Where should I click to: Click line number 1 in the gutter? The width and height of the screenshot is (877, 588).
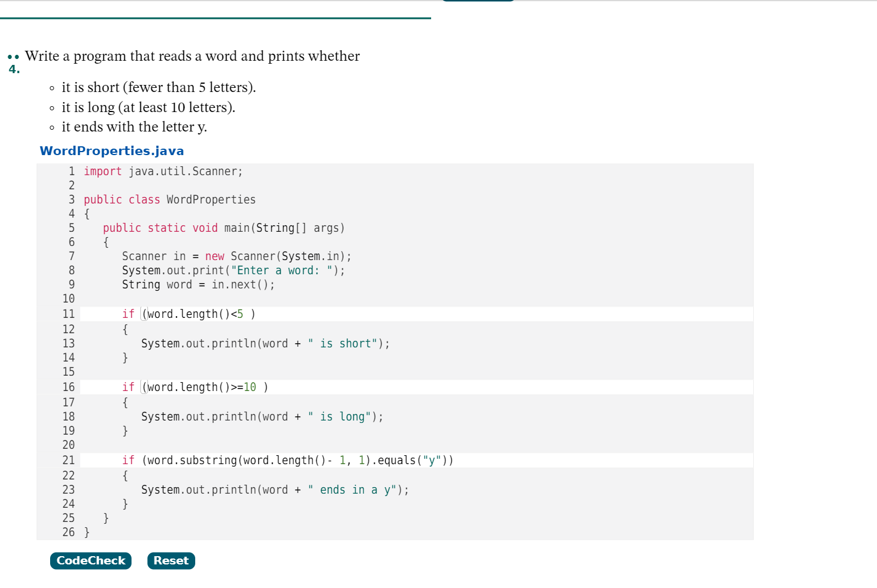pyautogui.click(x=71, y=171)
